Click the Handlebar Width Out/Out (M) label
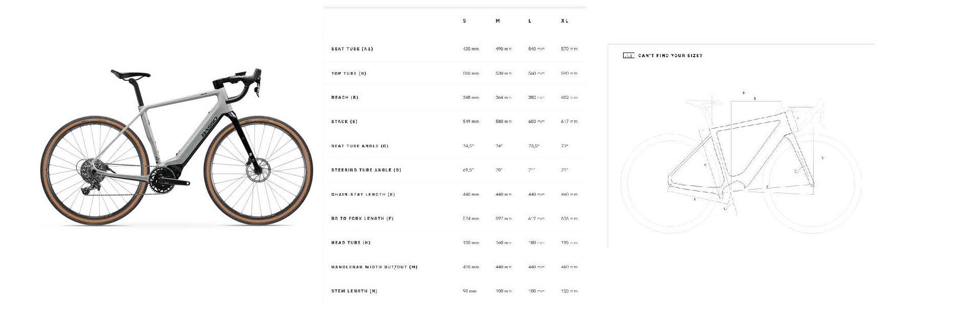The height and width of the screenshot is (310, 980). pyautogui.click(x=374, y=267)
